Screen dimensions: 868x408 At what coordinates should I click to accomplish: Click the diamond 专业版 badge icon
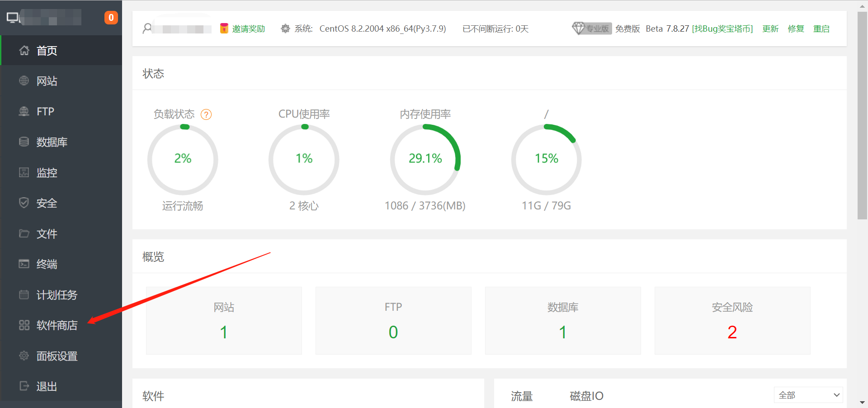[x=592, y=28]
